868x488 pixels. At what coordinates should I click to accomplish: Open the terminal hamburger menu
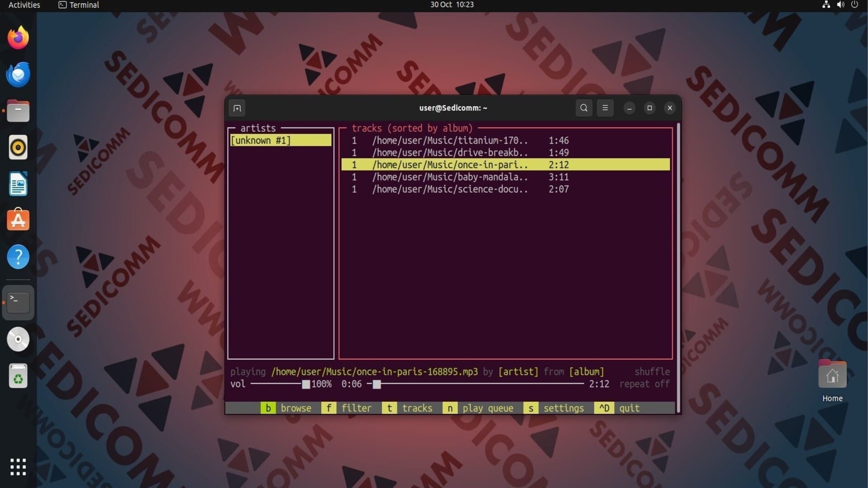click(x=605, y=108)
